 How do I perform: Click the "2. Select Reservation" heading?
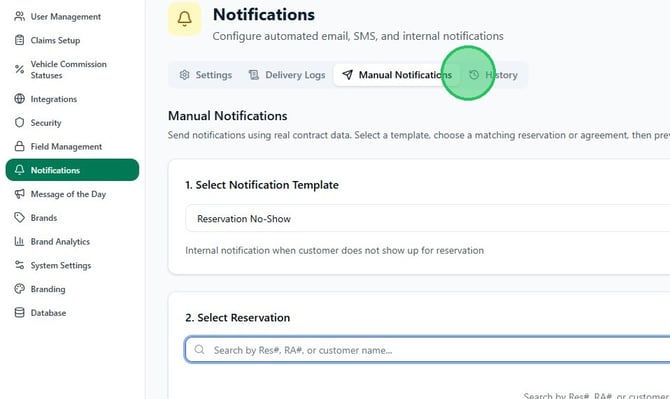pyautogui.click(x=238, y=317)
